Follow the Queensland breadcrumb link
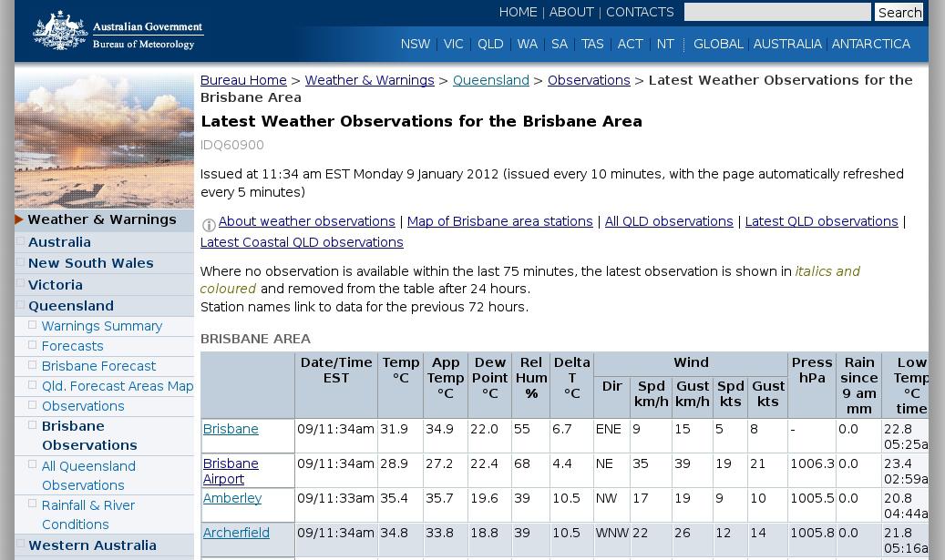Image resolution: width=945 pixels, height=560 pixels. 490,80
